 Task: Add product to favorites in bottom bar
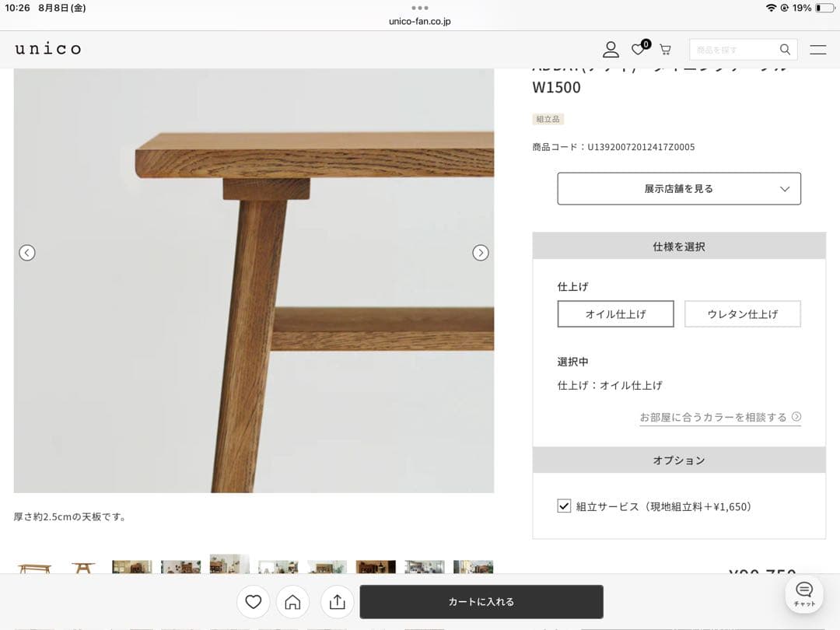coord(253,602)
